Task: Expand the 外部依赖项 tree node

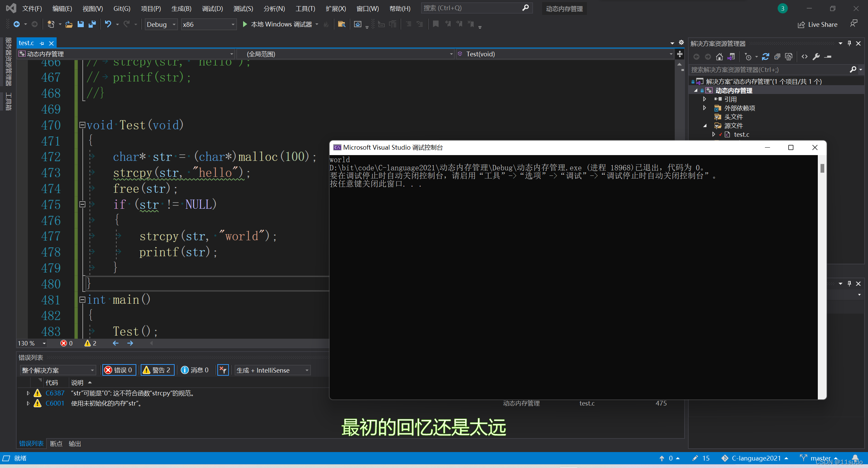Action: tap(705, 108)
